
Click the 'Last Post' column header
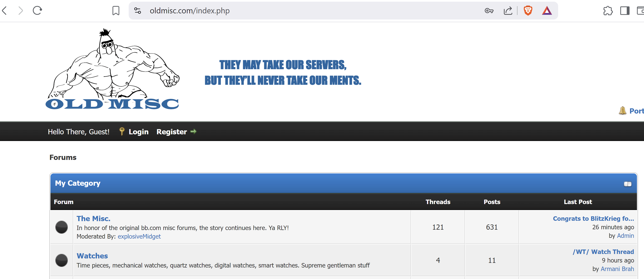(x=578, y=202)
